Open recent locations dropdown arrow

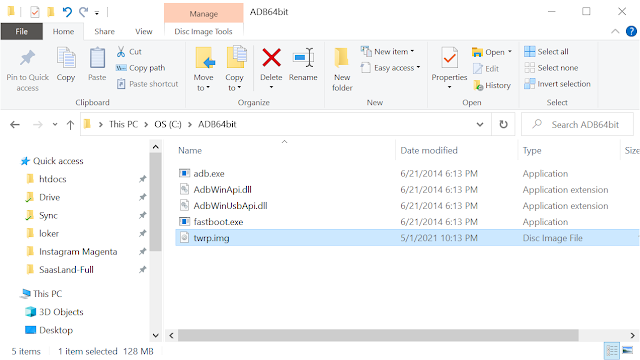pos(55,124)
